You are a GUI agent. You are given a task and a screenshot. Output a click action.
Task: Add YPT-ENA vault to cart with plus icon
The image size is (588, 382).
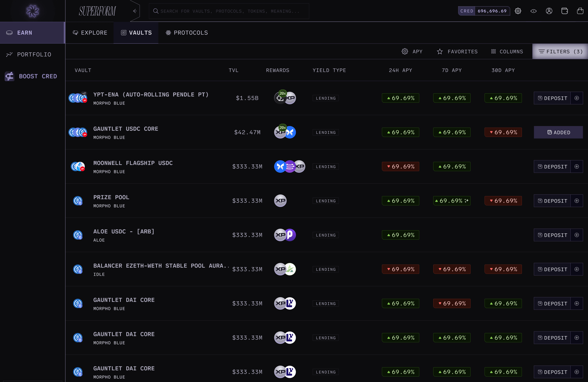tap(577, 98)
